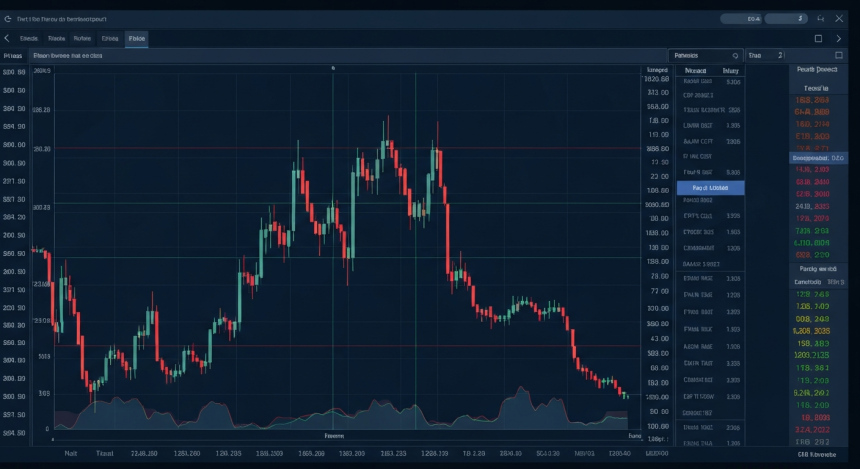This screenshot has height=469, width=860.
Task: Toggle the first pill switch in the title bar
Action: pyautogui.click(x=741, y=18)
